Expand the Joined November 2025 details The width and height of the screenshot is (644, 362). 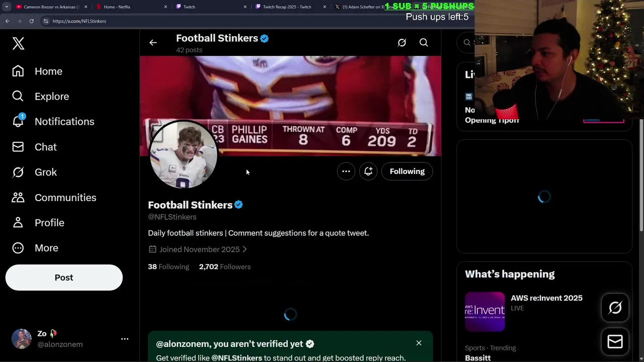pyautogui.click(x=198, y=249)
